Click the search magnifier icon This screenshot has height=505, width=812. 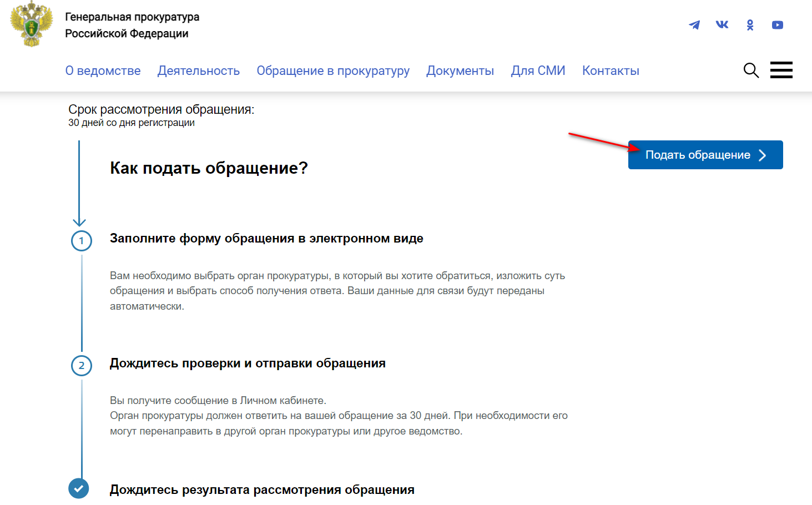tap(751, 70)
